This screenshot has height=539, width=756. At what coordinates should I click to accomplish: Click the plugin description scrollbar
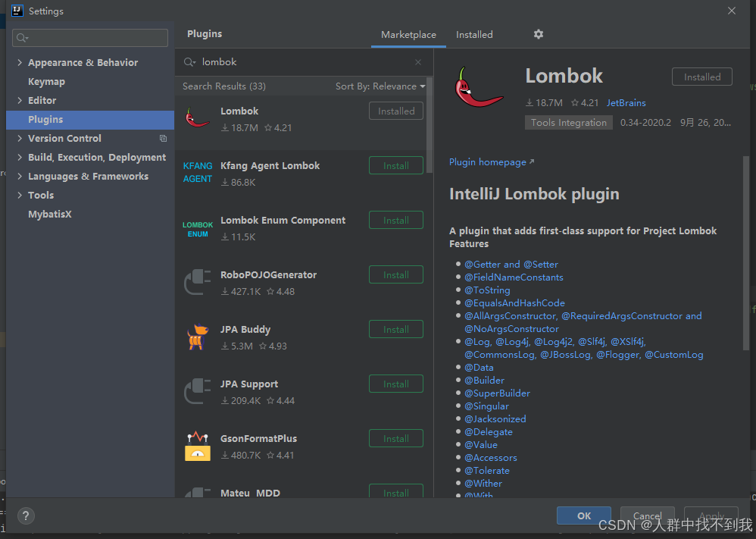pos(746,253)
